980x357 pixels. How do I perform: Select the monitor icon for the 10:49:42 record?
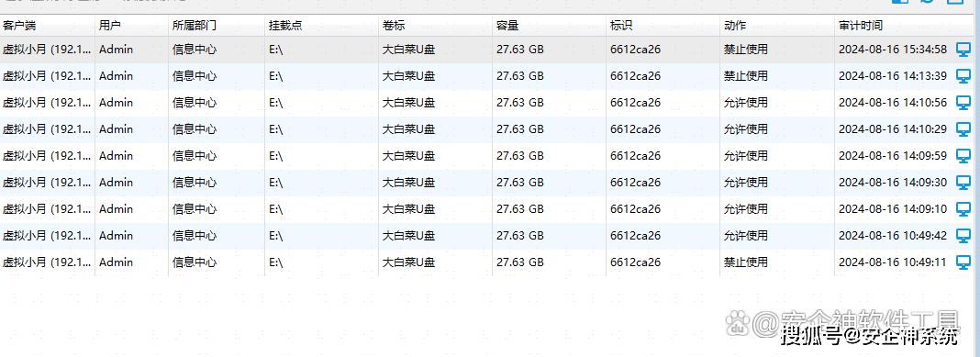(963, 236)
